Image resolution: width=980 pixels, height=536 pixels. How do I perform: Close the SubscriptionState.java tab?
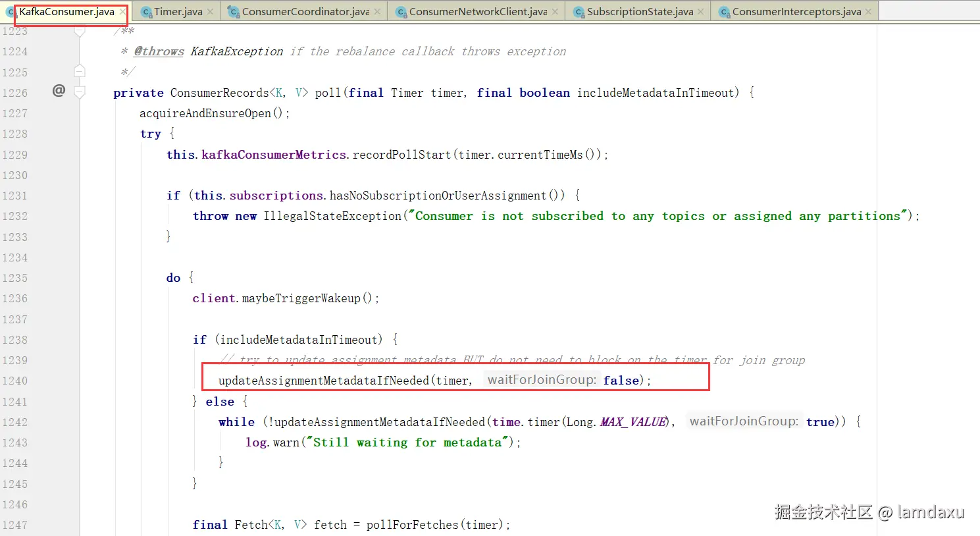tap(700, 12)
